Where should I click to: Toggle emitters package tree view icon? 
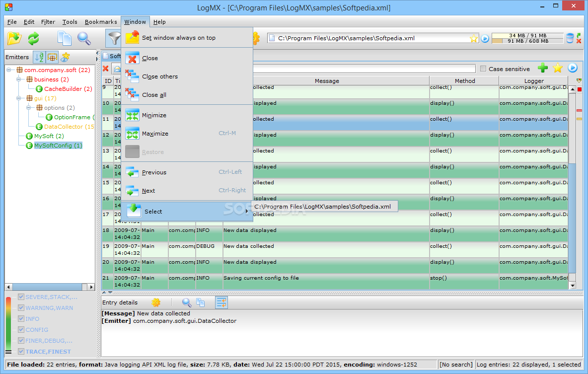pos(52,57)
